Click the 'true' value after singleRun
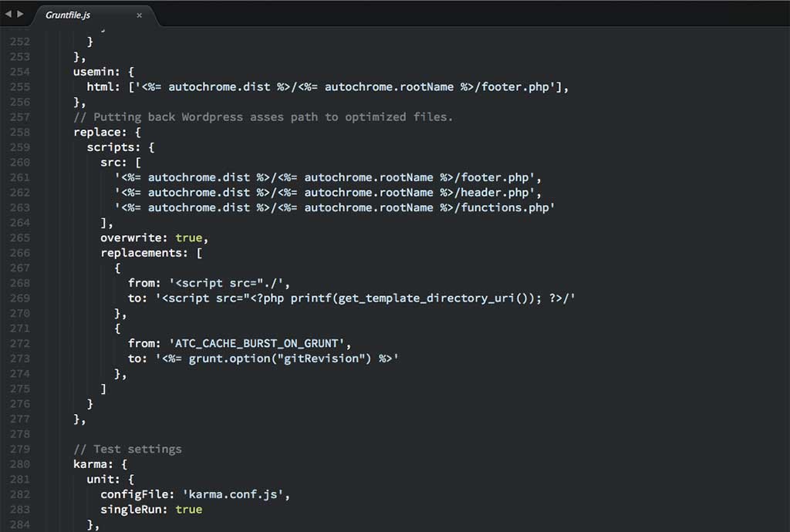Image resolution: width=790 pixels, height=532 pixels. [188, 510]
